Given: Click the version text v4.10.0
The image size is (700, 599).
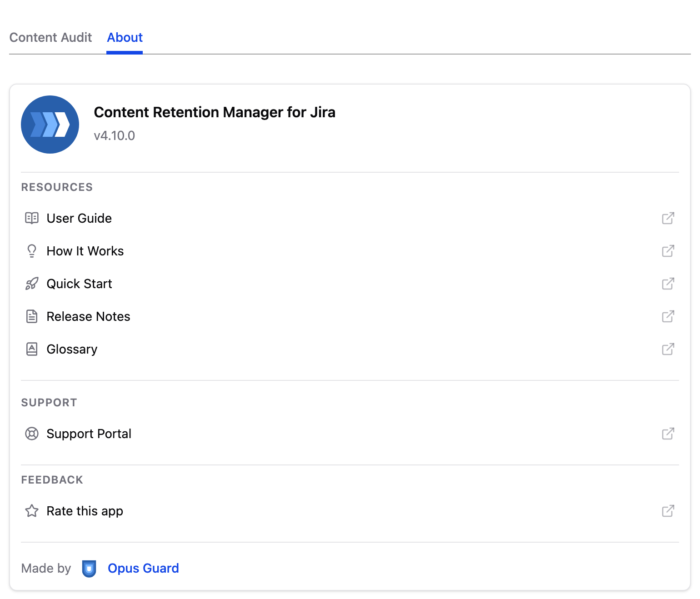Looking at the screenshot, I should coord(115,135).
